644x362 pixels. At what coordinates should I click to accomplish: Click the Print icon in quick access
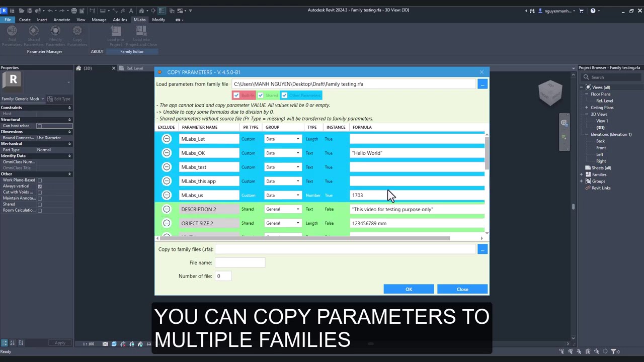(74, 11)
